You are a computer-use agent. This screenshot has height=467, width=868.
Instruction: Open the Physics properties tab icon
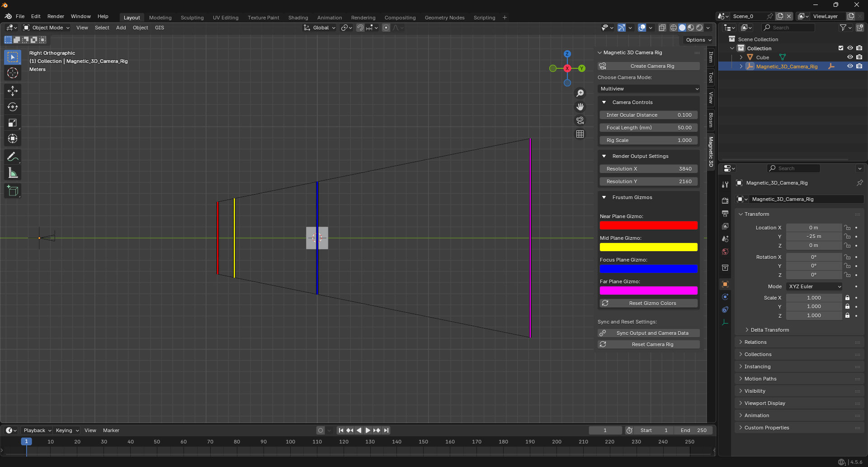tap(725, 297)
